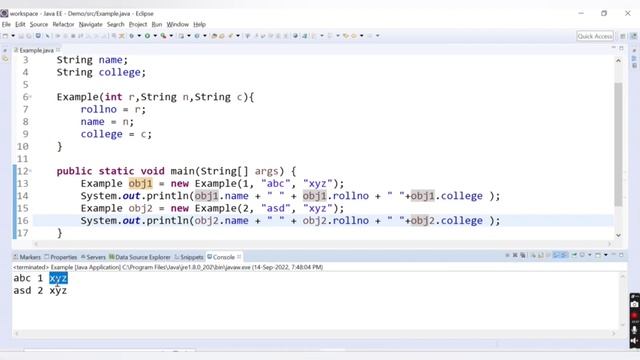The width and height of the screenshot is (640, 360).
Task: Open the Run menu
Action: pos(157,24)
